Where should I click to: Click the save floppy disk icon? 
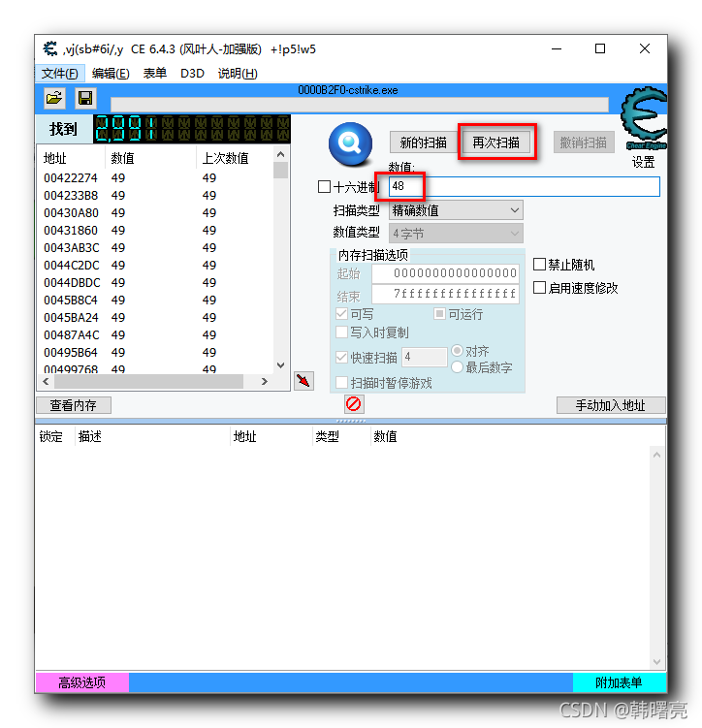[x=85, y=98]
